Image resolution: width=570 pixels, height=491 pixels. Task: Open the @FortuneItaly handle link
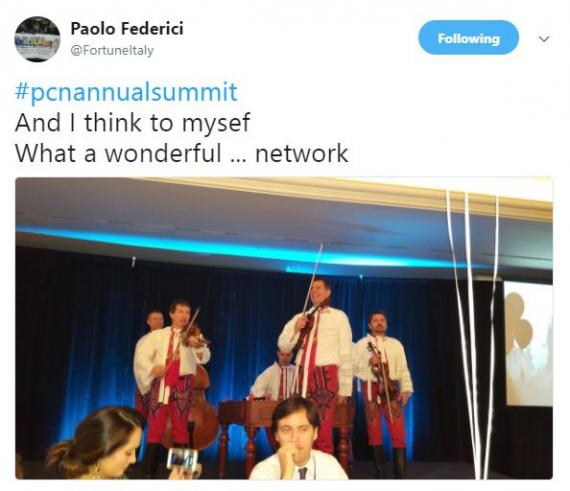112,50
